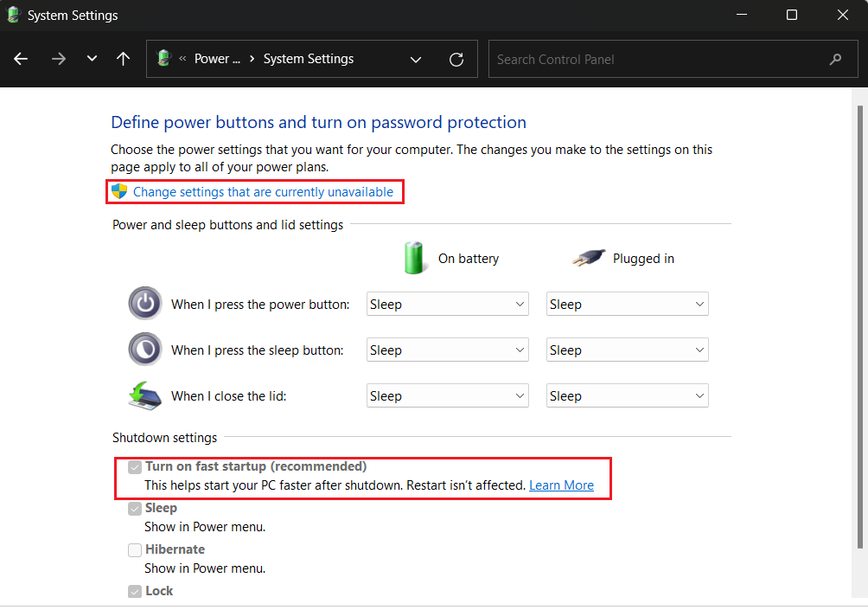Select System Settings breadcrumb item

pos(309,59)
